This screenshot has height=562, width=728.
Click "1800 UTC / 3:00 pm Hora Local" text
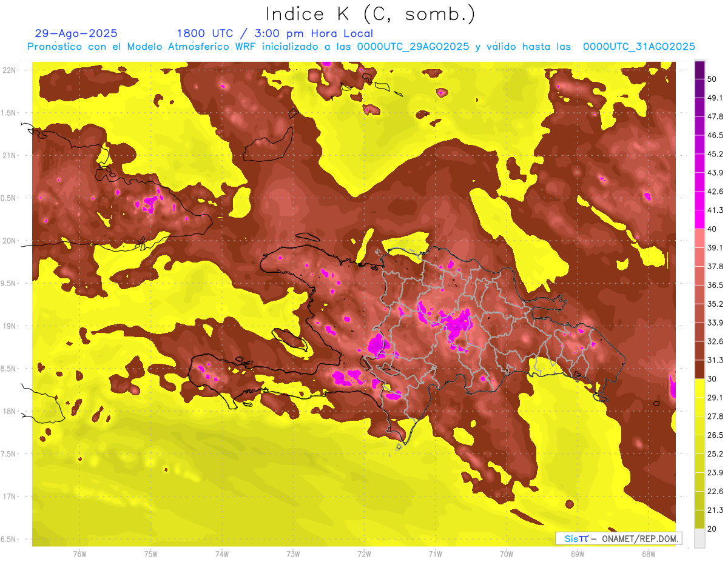pos(275,33)
